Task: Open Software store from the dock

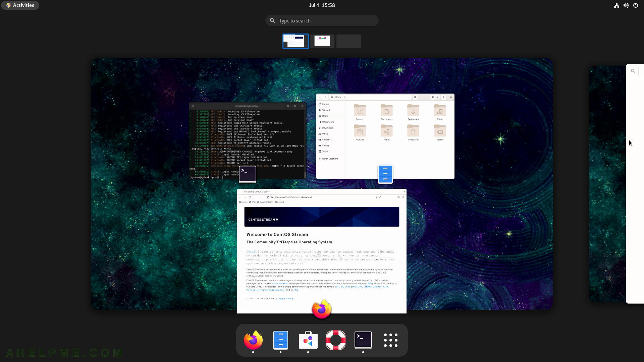Action: pyautogui.click(x=308, y=340)
